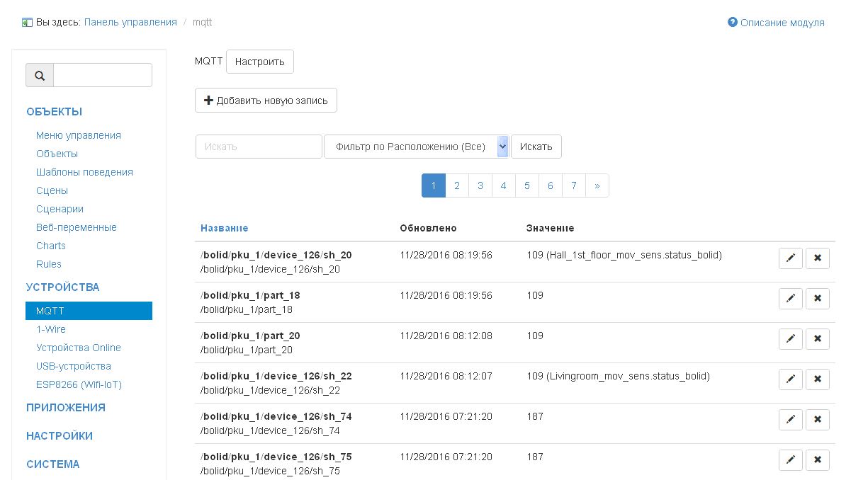Screen dimensions: 868x480
Task: Edit the sh_75 record with pencil icon
Action: (x=790, y=460)
